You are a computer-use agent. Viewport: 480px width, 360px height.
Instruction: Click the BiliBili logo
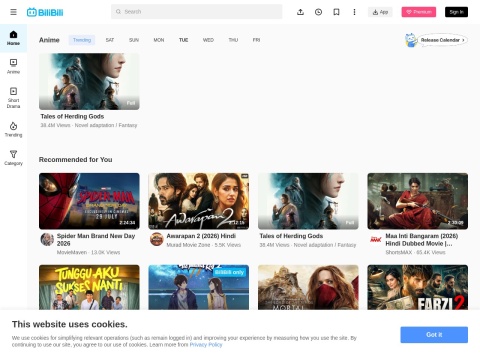(x=45, y=12)
